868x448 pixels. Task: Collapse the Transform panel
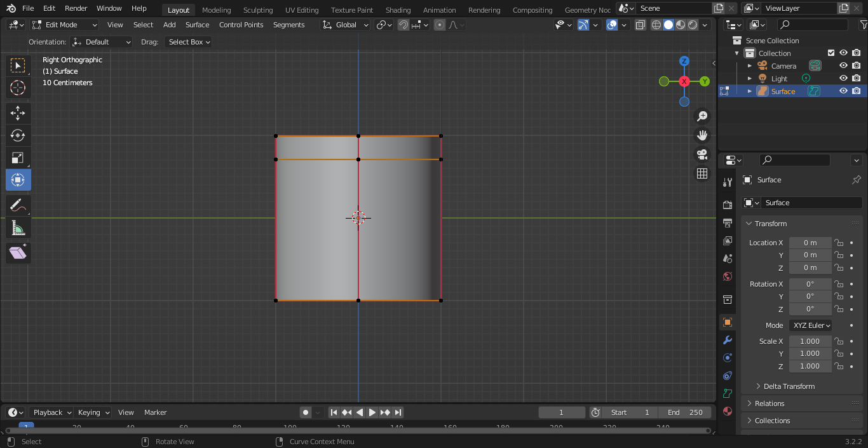coord(771,224)
